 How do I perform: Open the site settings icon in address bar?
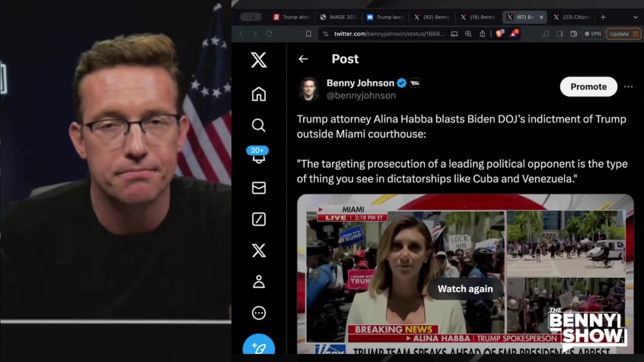[326, 34]
